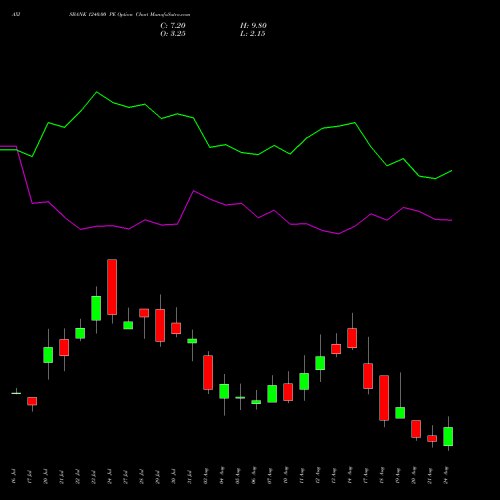Click the '20 Jul' date axis label
The image size is (500, 500).
click(x=46, y=476)
